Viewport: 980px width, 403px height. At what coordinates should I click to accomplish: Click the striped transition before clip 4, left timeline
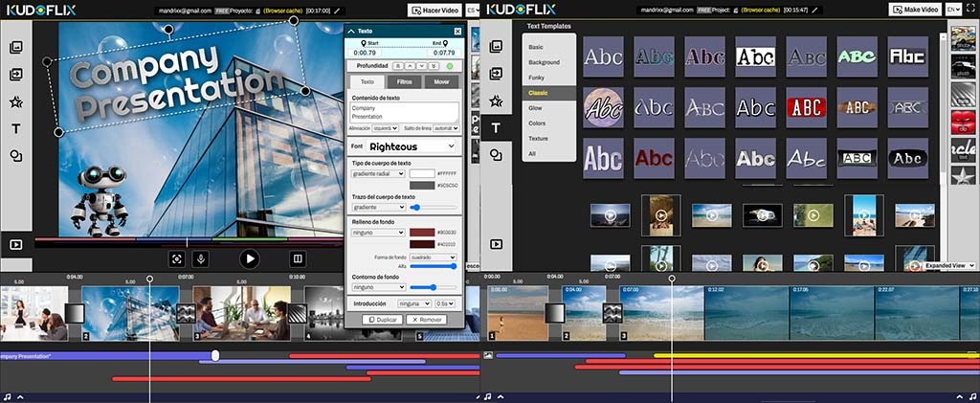298,313
